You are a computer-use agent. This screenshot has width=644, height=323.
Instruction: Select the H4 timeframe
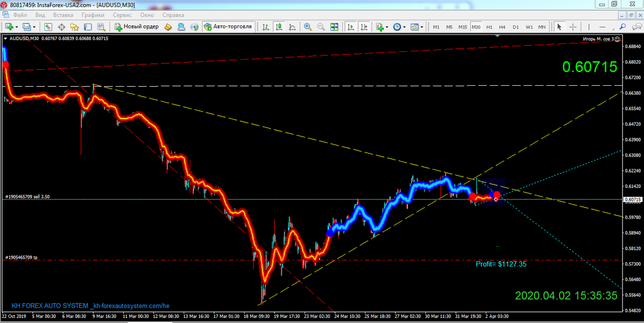502,27
